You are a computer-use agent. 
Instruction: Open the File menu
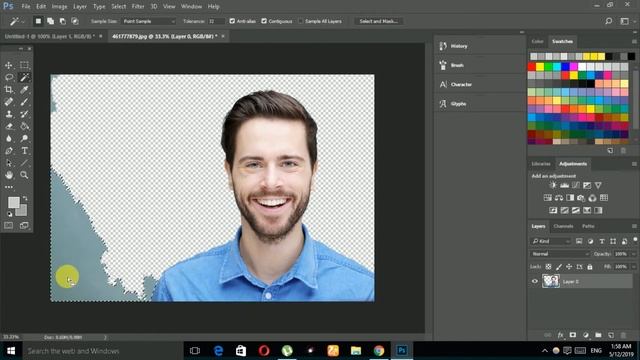[26, 7]
